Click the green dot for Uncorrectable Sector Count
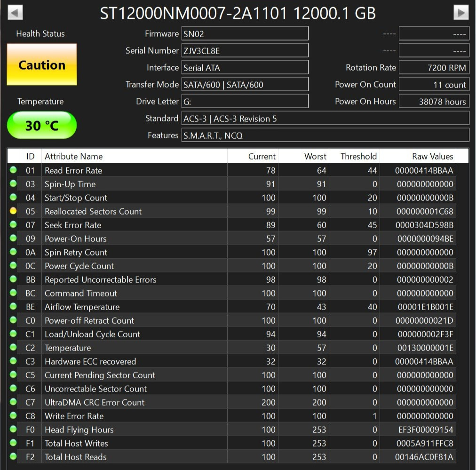Screen dimensions: 476x470 click(x=13, y=388)
